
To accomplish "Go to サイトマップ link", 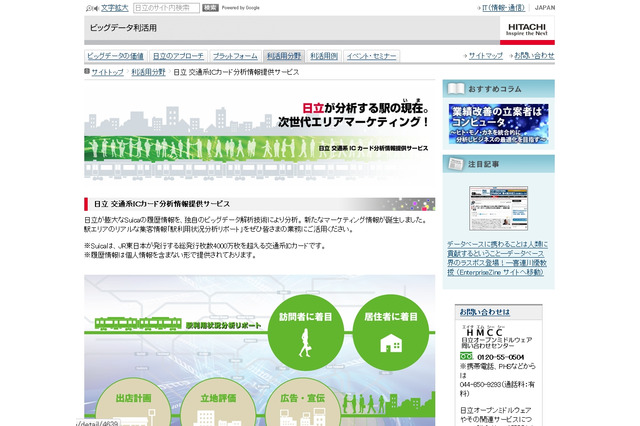I will coord(485,55).
